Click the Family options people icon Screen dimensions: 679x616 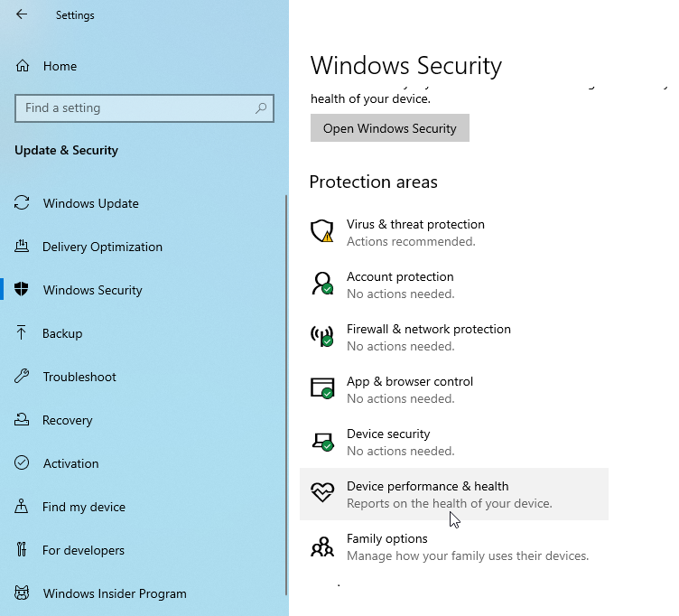[322, 546]
